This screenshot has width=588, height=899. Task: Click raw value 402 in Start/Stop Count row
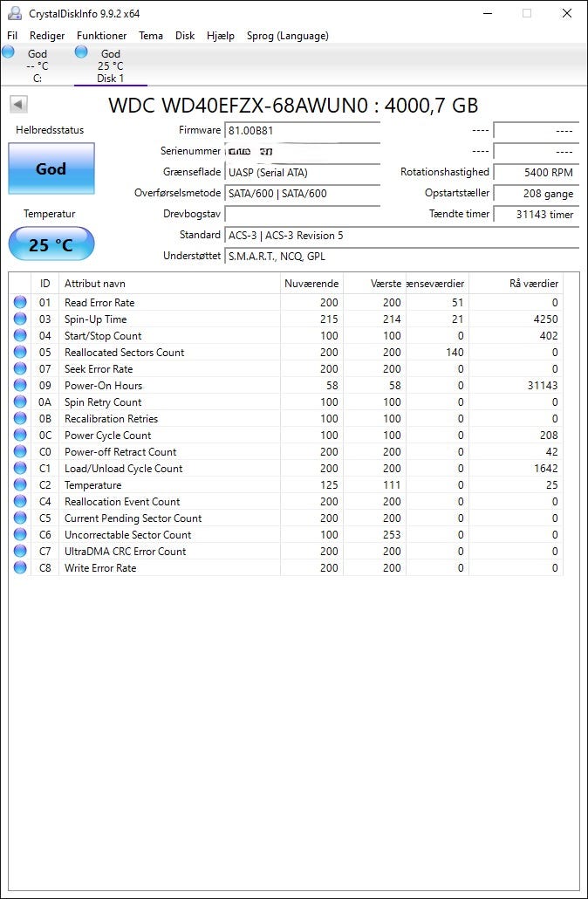(x=549, y=336)
